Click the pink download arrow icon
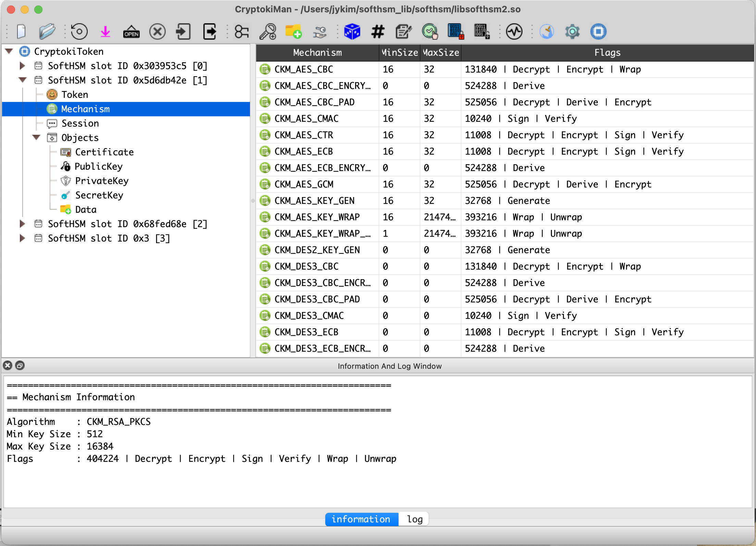Image resolution: width=756 pixels, height=546 pixels. click(x=105, y=32)
